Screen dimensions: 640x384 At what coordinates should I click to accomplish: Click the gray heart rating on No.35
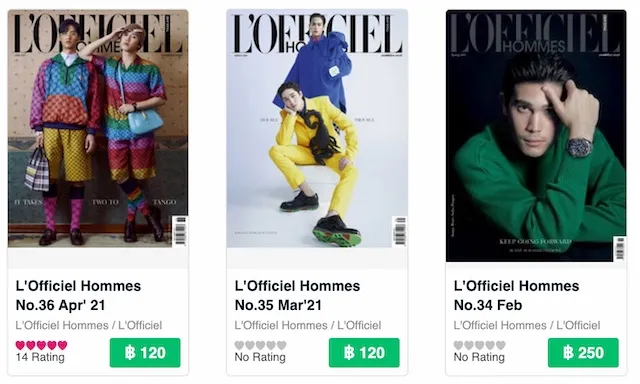pyautogui.click(x=260, y=345)
